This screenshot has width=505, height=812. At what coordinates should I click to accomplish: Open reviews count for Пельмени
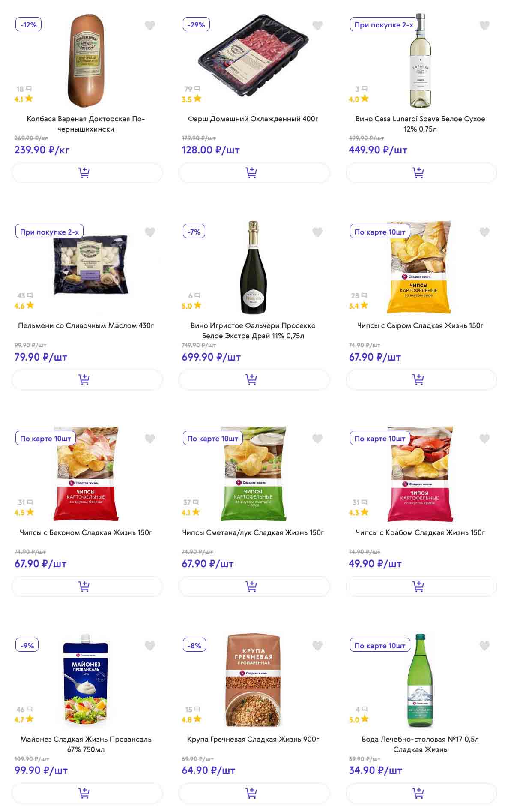tap(24, 295)
